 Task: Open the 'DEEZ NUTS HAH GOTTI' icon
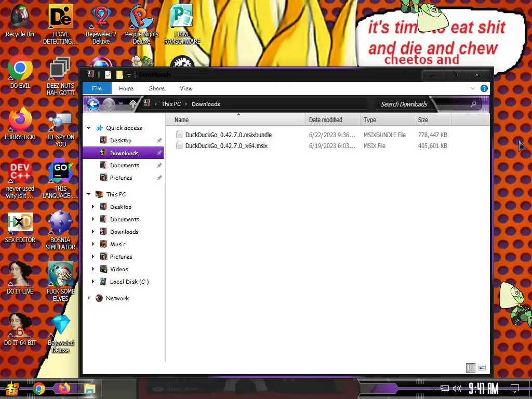tap(60, 76)
